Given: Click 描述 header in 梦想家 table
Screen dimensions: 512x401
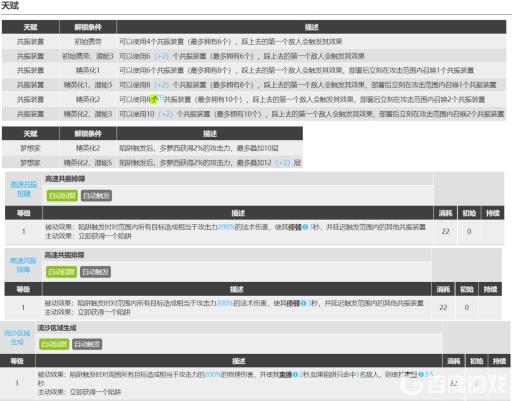Looking at the screenshot, I should pos(210,134).
